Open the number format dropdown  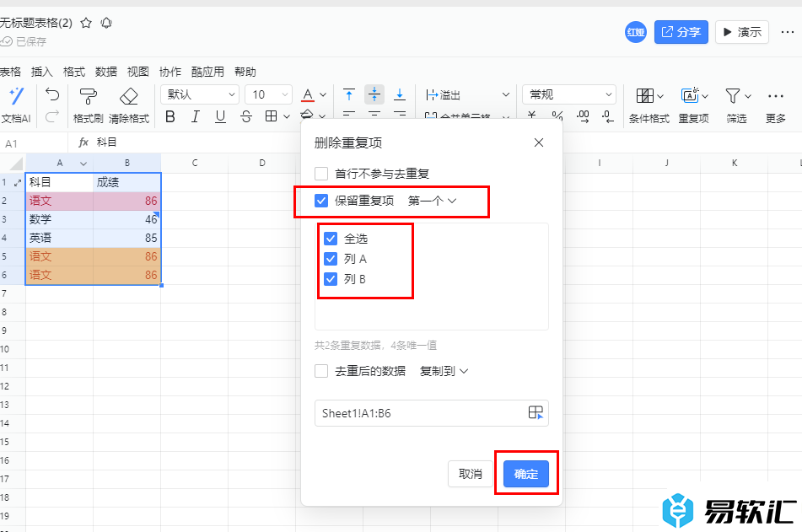point(568,94)
